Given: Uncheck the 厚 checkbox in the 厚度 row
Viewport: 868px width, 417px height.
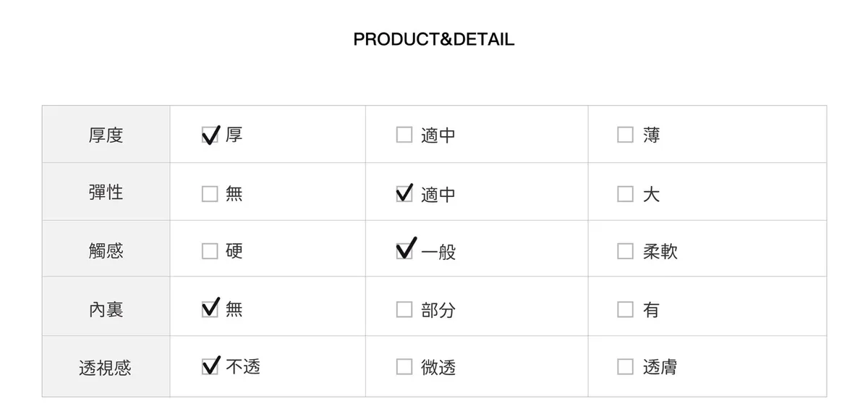Looking at the screenshot, I should pos(210,135).
